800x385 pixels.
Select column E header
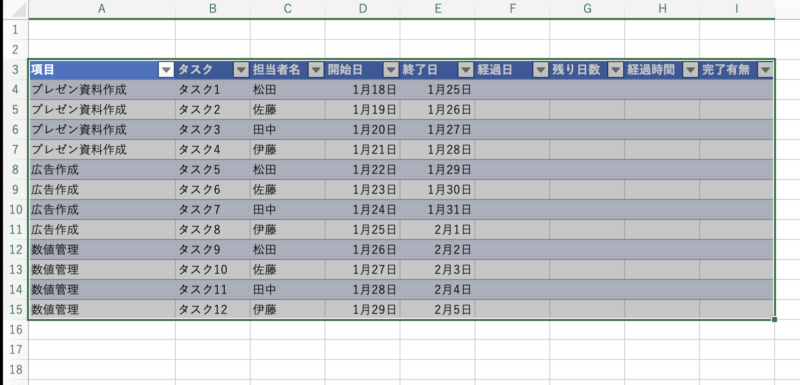click(437, 9)
